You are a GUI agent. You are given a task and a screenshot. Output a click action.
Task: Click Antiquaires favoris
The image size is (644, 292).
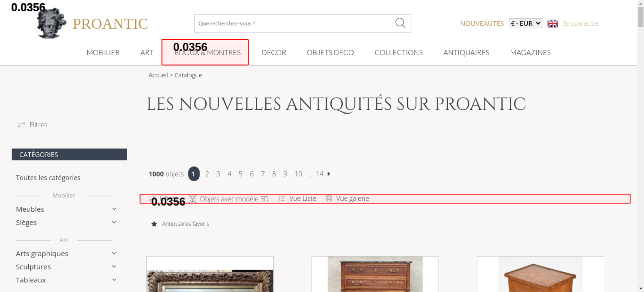click(x=185, y=224)
